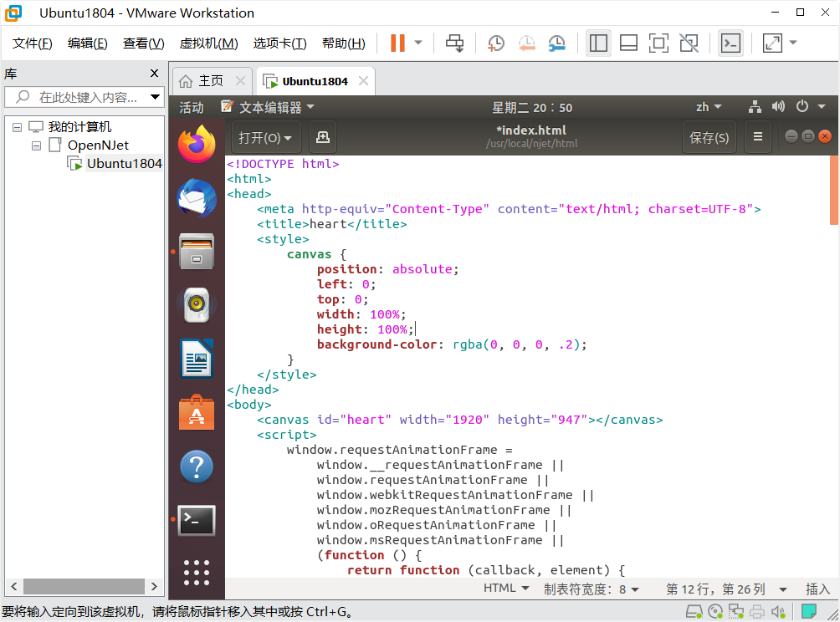The width and height of the screenshot is (840, 622).
Task: Toggle the thumbnail bar view
Action: [x=628, y=43]
